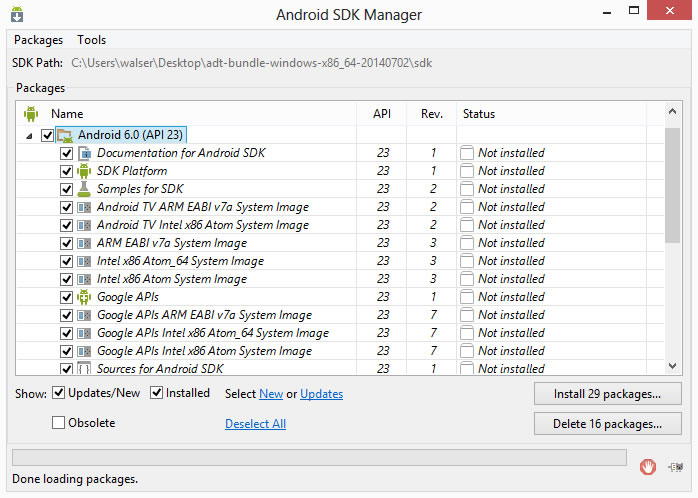Click the Delete 16 packages button
This screenshot has height=498, width=698.
point(608,424)
